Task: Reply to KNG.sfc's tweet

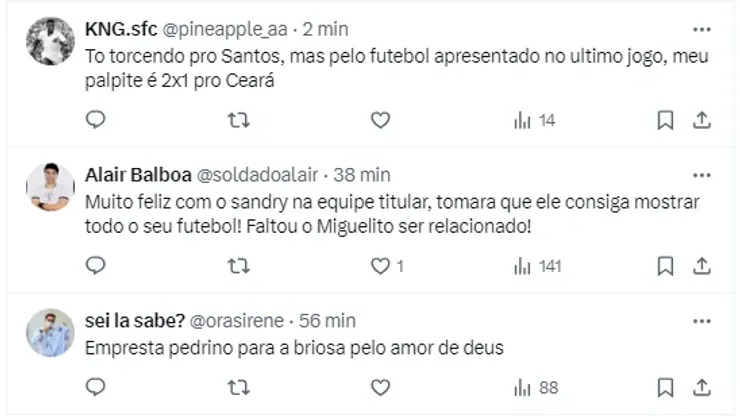Action: [x=96, y=120]
